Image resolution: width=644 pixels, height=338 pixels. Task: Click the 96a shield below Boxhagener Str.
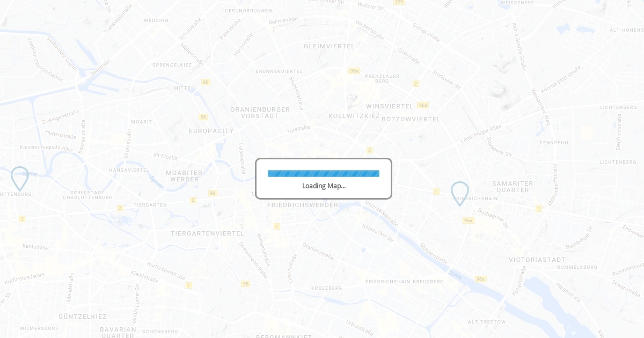tap(469, 221)
